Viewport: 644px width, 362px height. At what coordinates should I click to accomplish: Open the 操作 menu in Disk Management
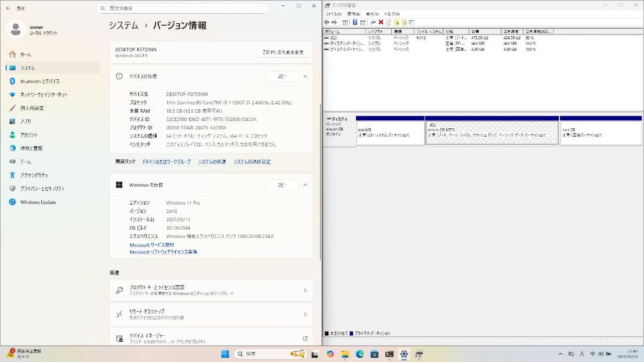[x=354, y=13]
